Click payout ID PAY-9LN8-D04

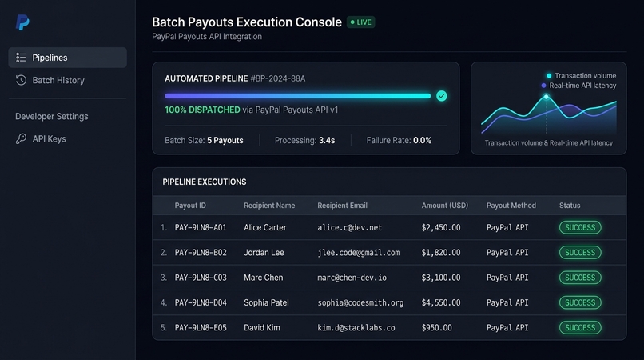[x=201, y=303]
